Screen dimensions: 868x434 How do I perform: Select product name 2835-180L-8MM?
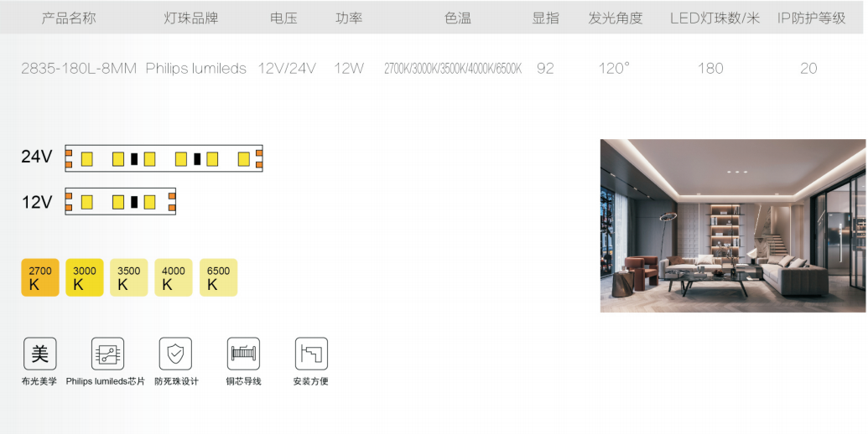coord(79,69)
